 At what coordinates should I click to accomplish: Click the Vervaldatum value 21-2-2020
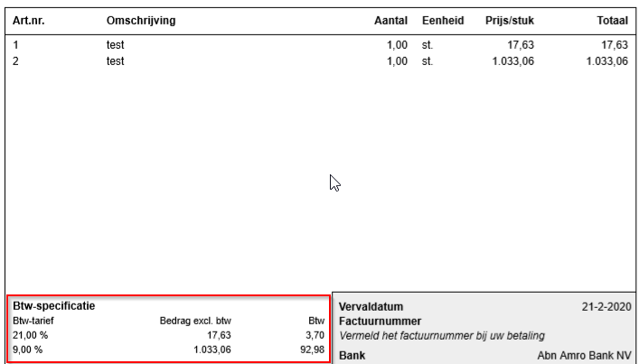tap(606, 306)
